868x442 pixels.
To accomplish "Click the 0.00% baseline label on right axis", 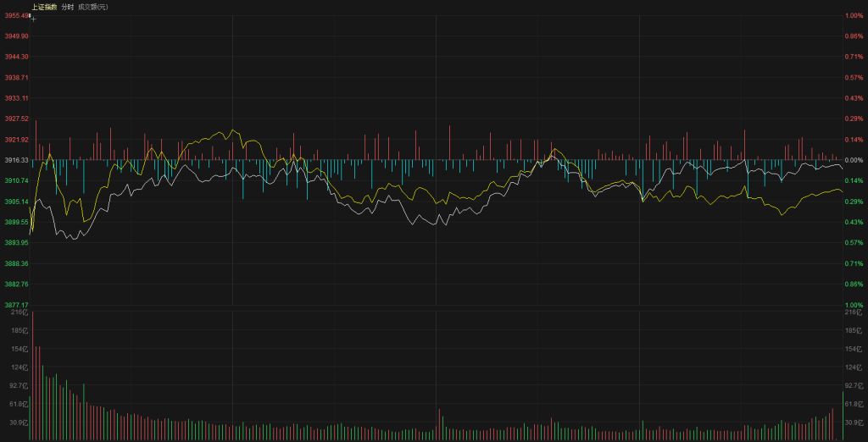I will coord(853,160).
